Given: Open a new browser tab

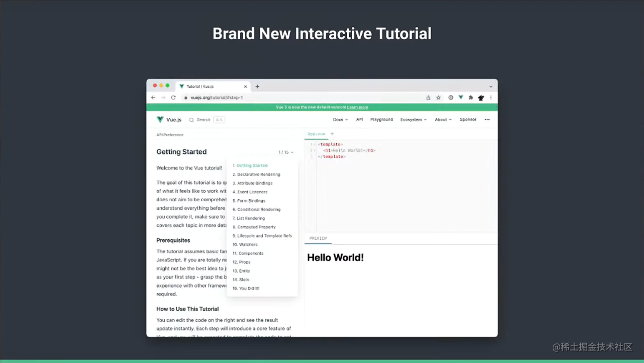Looking at the screenshot, I should point(257,86).
